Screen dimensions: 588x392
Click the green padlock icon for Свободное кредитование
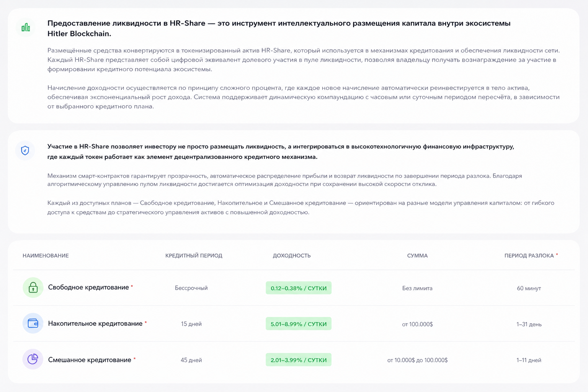point(33,287)
